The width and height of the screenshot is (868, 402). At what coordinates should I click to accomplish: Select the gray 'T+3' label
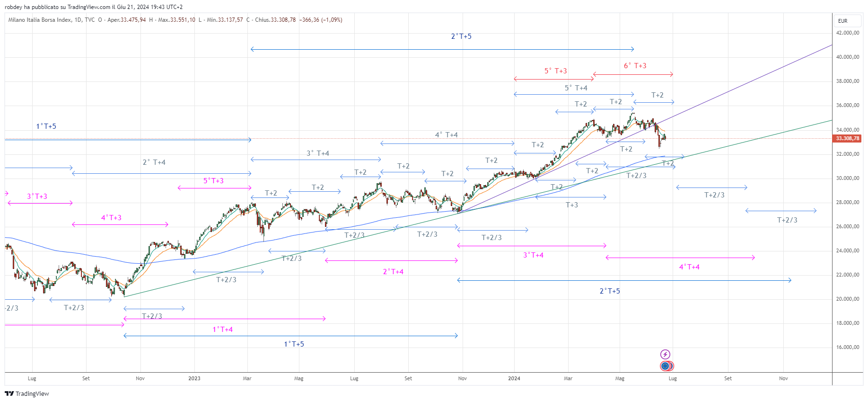572,205
